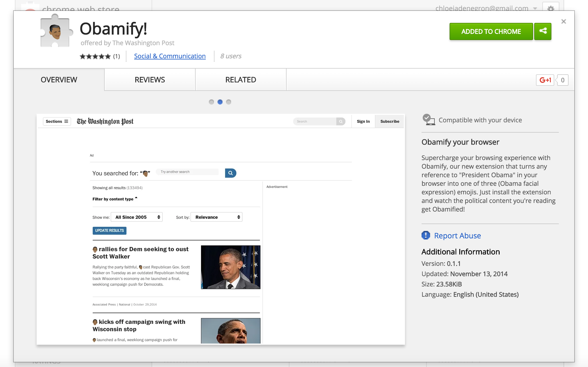Click the Obama photo for Scott Walker article
Image resolution: width=588 pixels, height=367 pixels.
coord(231,267)
